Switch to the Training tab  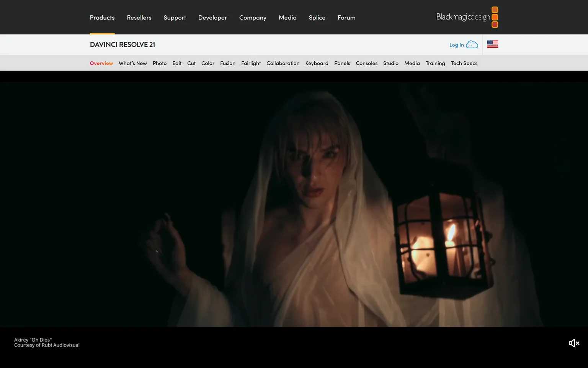tap(435, 63)
